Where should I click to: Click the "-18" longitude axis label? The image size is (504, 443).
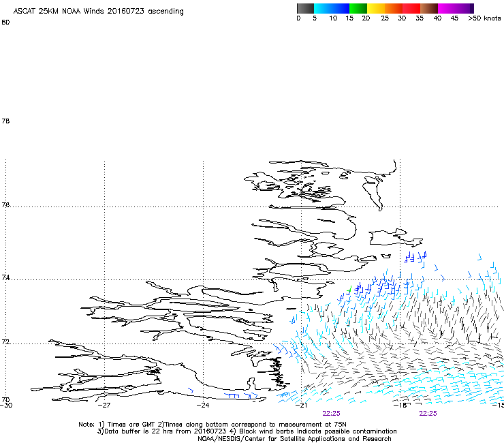[x=400, y=406]
